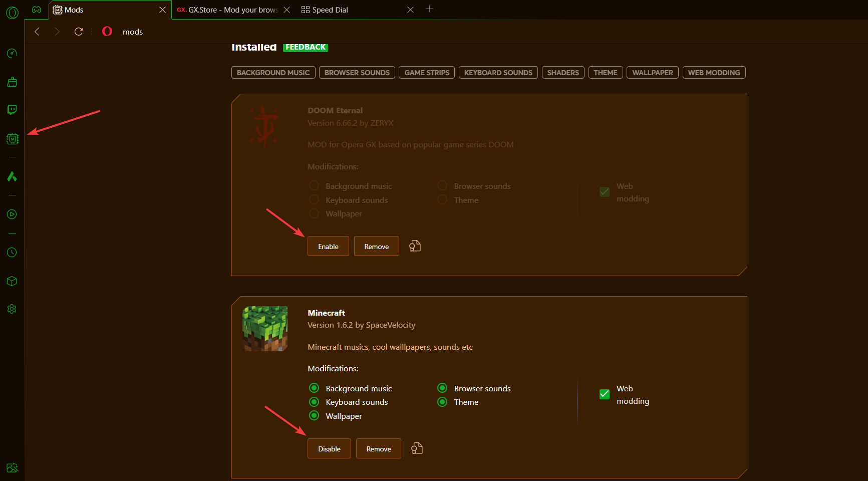Switch to the Mods tab

click(x=110, y=10)
